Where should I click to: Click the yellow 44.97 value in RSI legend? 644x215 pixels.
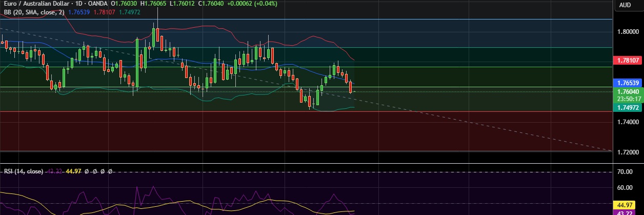coord(74,171)
